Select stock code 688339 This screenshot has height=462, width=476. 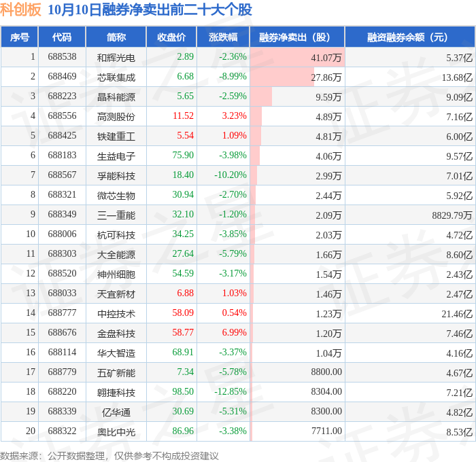[x=62, y=412]
